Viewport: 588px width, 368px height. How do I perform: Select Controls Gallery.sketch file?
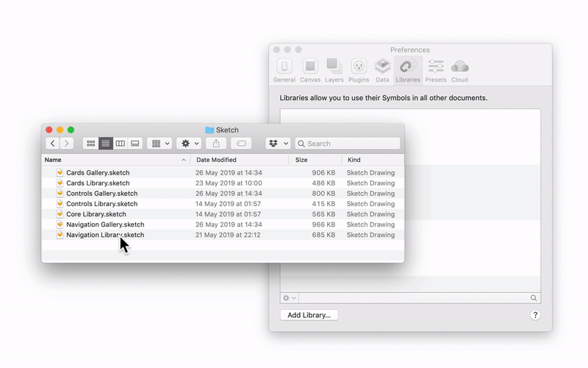pos(223,194)
